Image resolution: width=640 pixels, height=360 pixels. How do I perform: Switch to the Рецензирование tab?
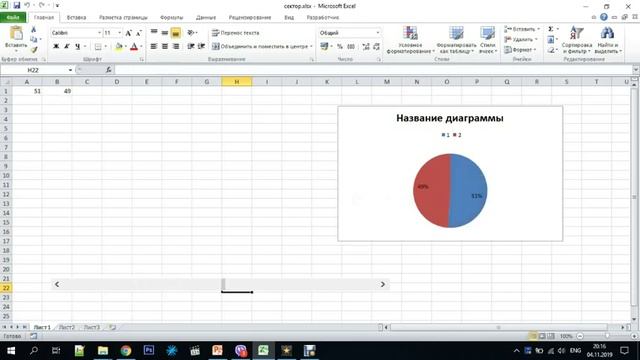[250, 18]
